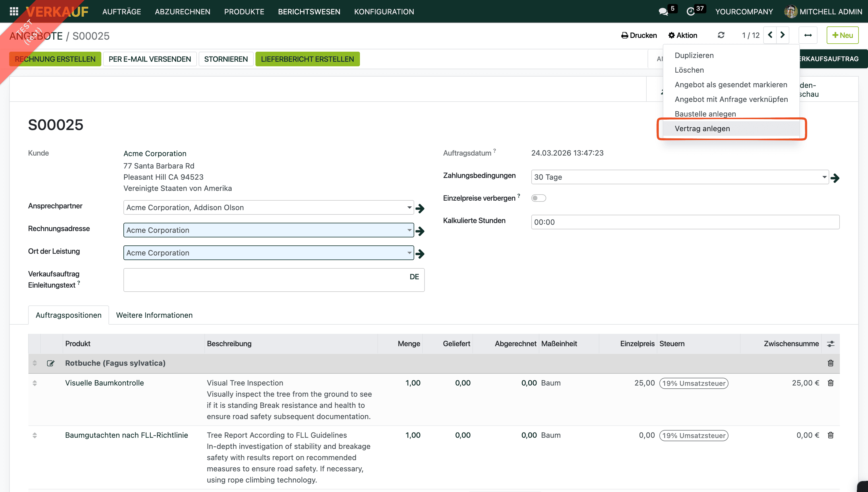Open the activities clock icon
Image resolution: width=868 pixels, height=492 pixels.
click(x=691, y=11)
